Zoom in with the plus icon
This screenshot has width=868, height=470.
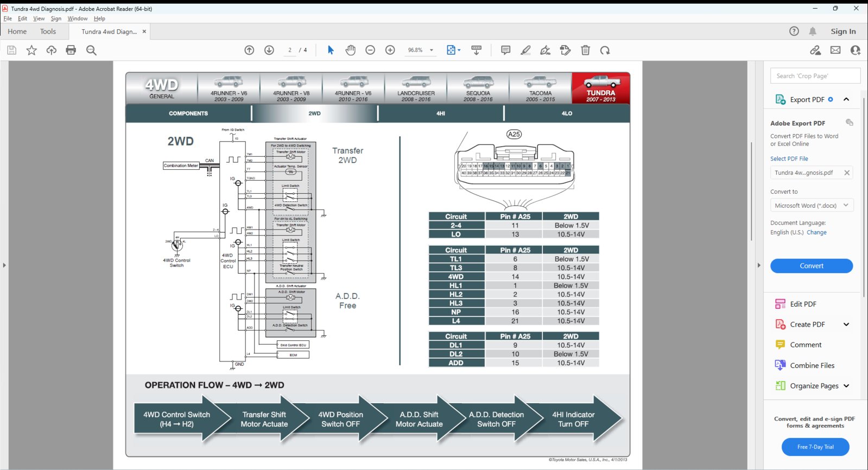[x=390, y=50]
